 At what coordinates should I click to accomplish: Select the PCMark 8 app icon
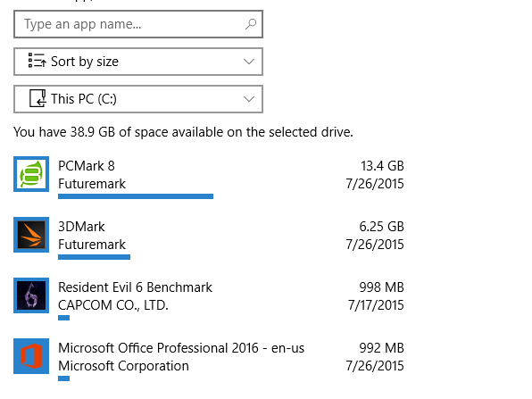click(31, 174)
